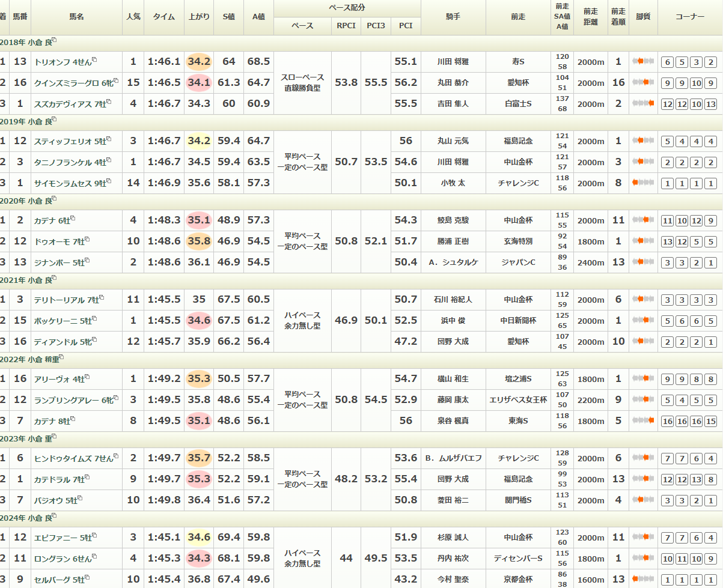
Task: Click popup icon next to 2022年 小倉 稍重
Action: click(x=61, y=357)
